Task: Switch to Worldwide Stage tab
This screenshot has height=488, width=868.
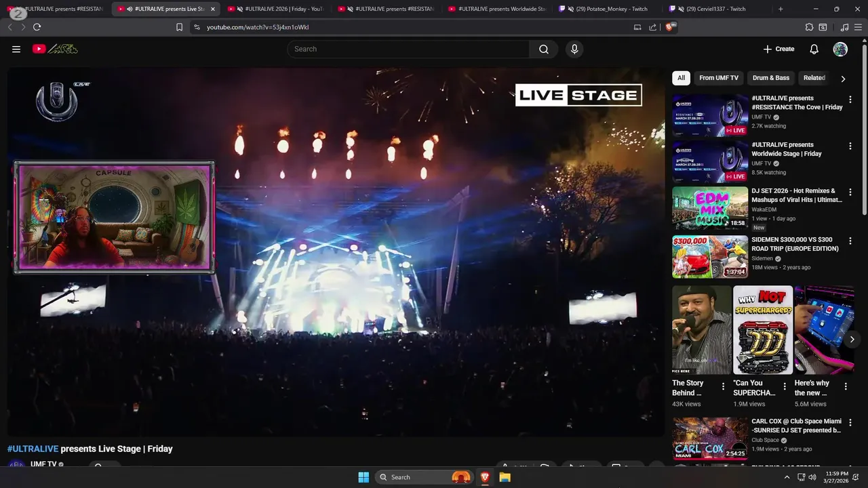Action: point(498,9)
